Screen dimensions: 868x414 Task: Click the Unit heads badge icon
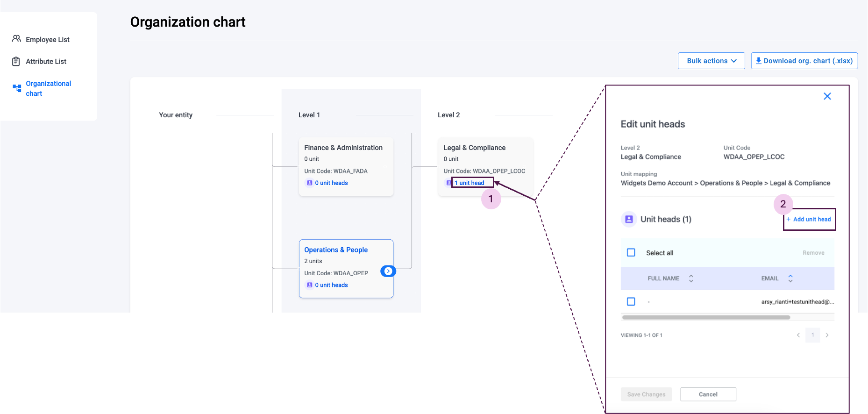click(x=629, y=219)
